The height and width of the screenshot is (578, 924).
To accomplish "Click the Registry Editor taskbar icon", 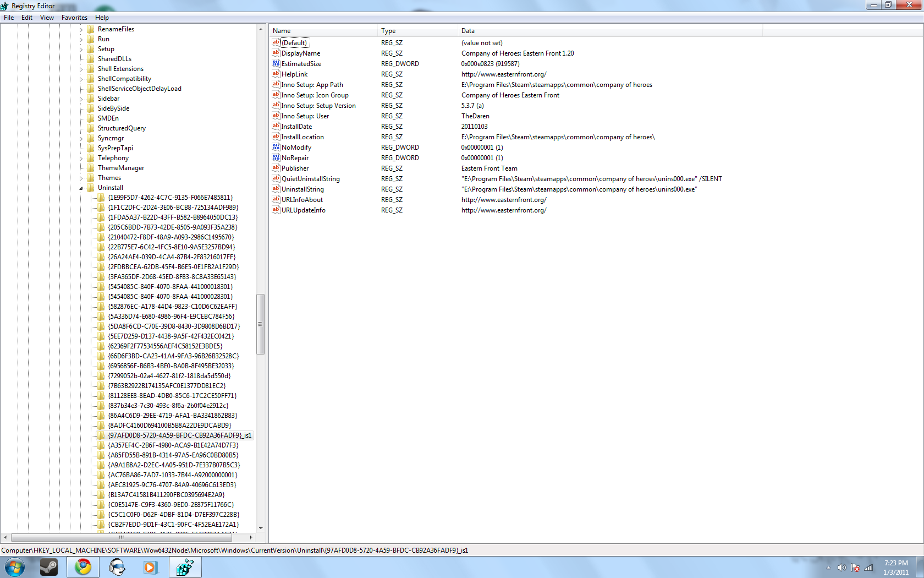I will tap(185, 567).
